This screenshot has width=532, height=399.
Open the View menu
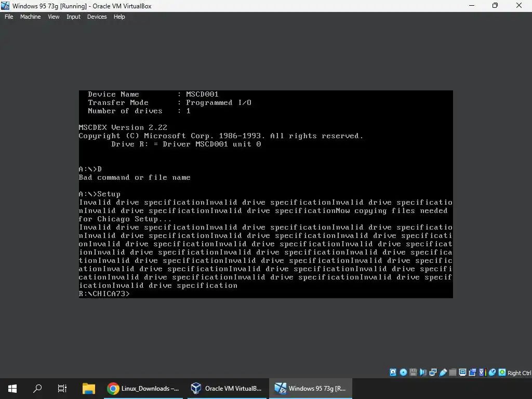pyautogui.click(x=54, y=17)
